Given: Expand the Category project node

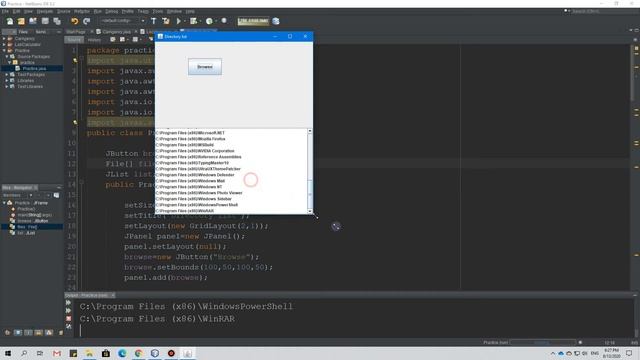Looking at the screenshot, I should point(4,38).
